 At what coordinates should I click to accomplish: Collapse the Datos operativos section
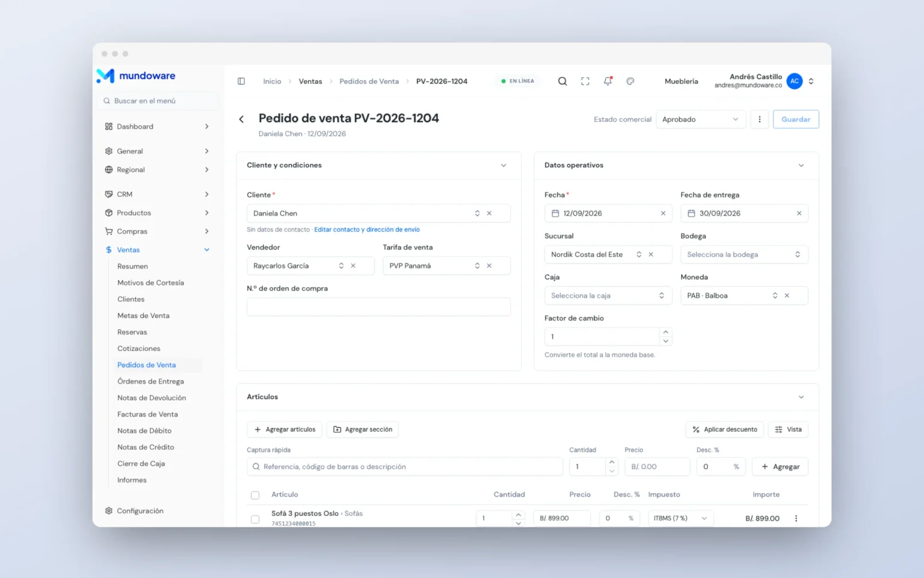[x=801, y=166]
